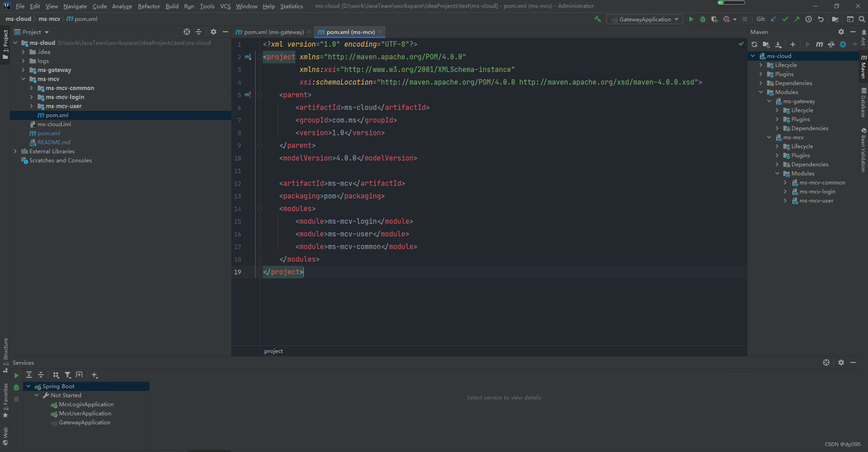The height and width of the screenshot is (452, 868).
Task: Run with Coverage icon in main toolbar
Action: pos(714,19)
